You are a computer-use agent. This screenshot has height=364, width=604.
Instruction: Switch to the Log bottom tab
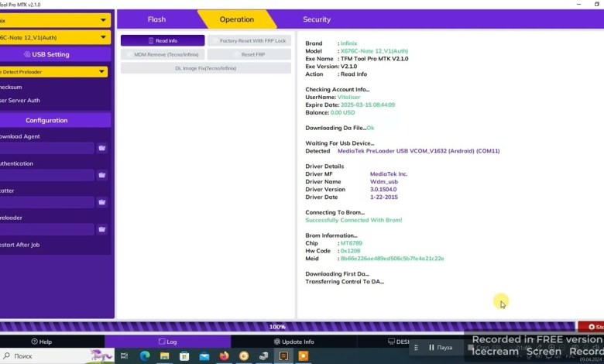click(167, 342)
